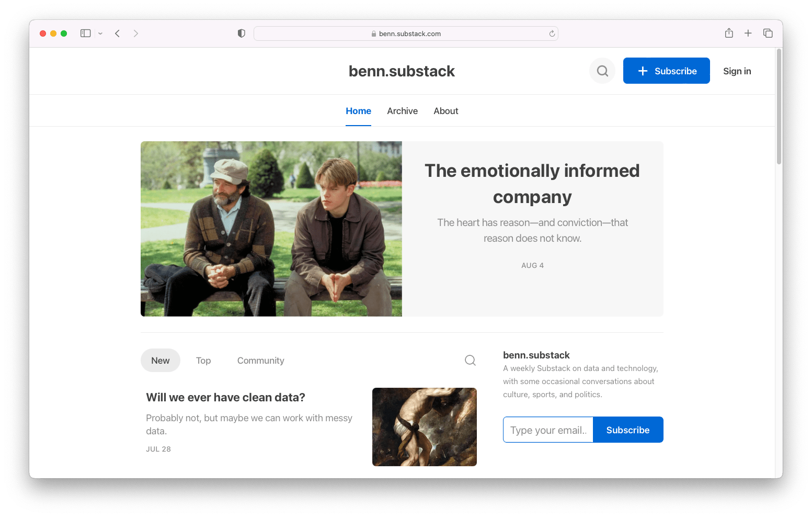Reload the page with the refresh icon
The image size is (812, 517).
(552, 33)
